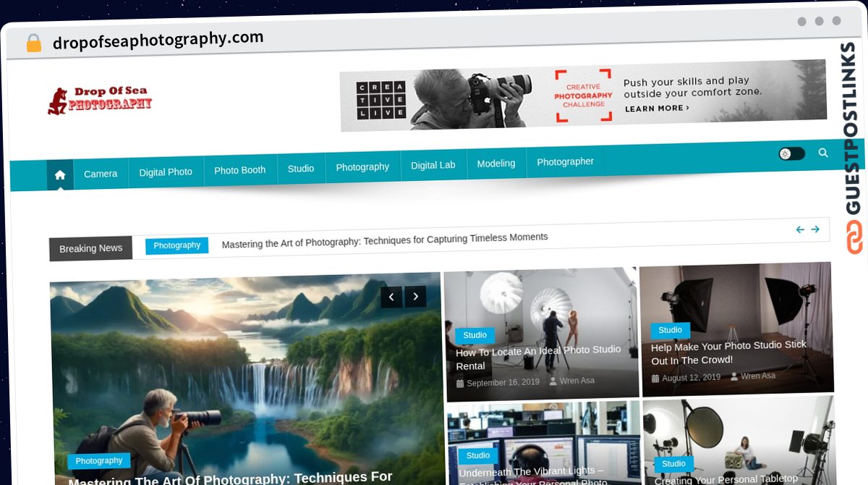Open the Digital Photo menu item
The width and height of the screenshot is (868, 485).
(166, 172)
